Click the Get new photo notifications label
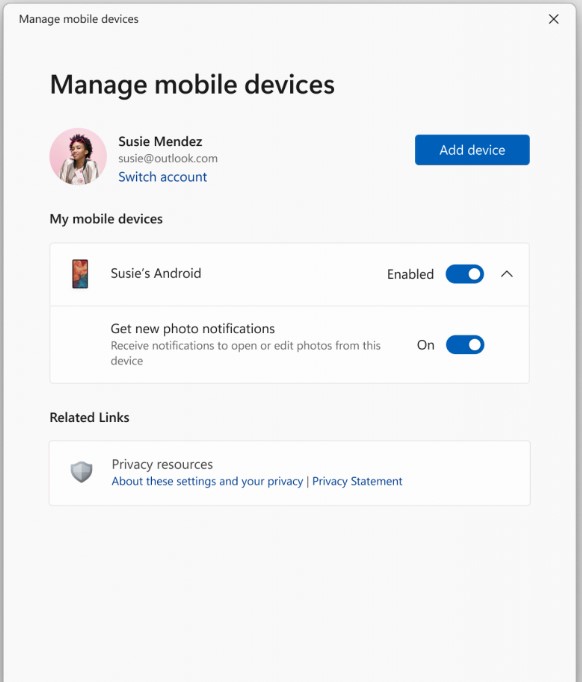 click(x=193, y=328)
